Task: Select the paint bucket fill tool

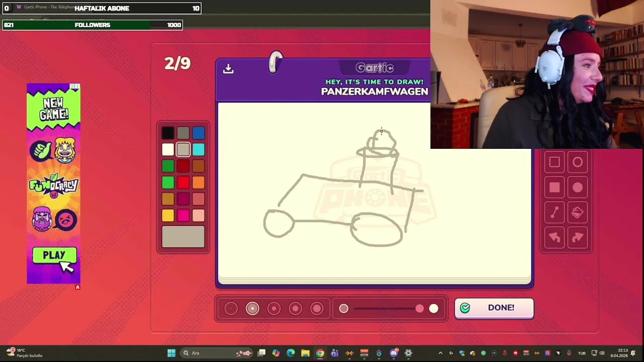Action: click(x=578, y=213)
